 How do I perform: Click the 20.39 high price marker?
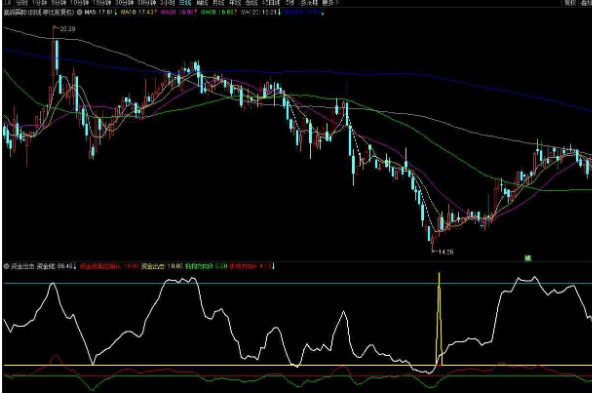[67, 29]
